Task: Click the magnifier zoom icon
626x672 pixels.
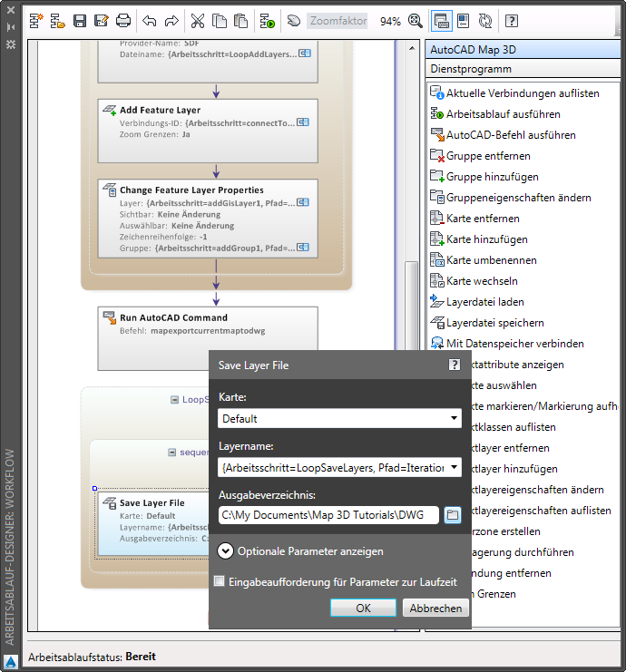Action: 415,21
